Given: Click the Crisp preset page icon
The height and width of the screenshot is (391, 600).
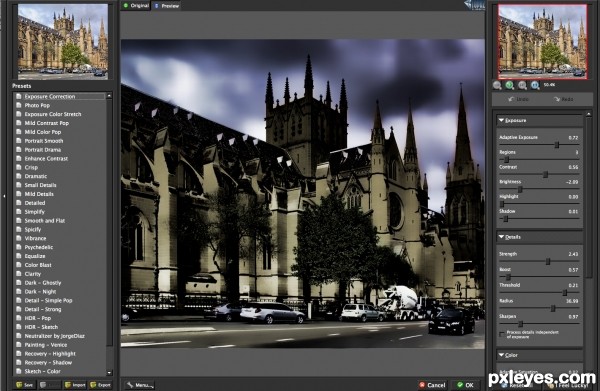Looking at the screenshot, I should point(18,167).
